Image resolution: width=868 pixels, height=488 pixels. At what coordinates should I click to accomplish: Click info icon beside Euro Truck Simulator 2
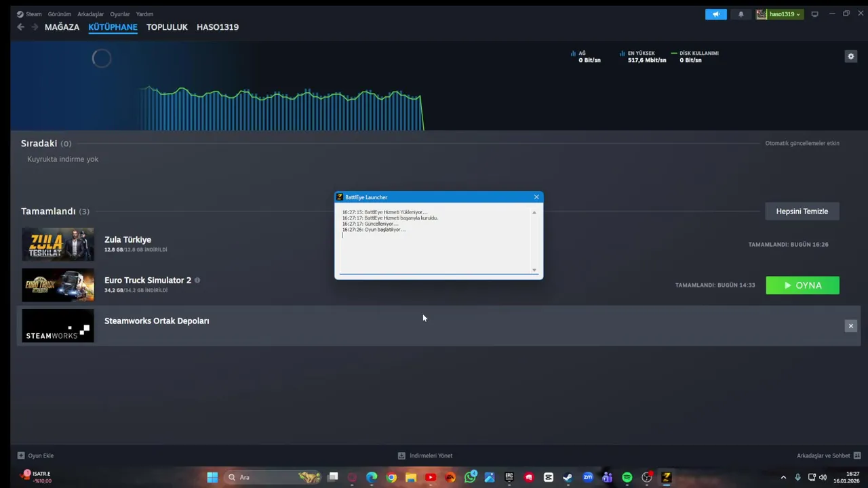[x=197, y=280]
